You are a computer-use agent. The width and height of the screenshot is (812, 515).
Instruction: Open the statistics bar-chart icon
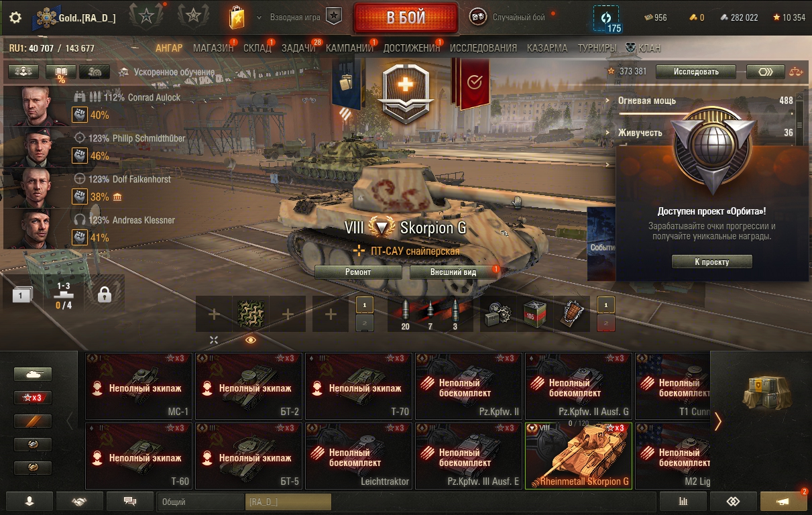click(683, 501)
